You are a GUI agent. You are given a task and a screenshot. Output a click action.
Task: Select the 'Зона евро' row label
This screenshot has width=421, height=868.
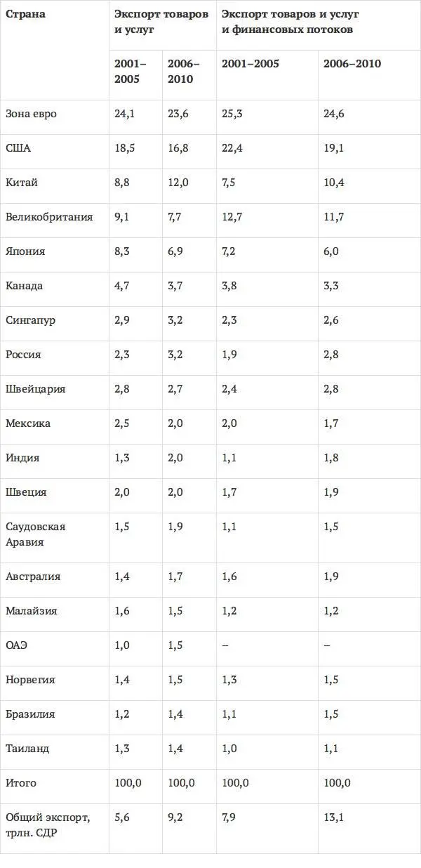(x=31, y=114)
